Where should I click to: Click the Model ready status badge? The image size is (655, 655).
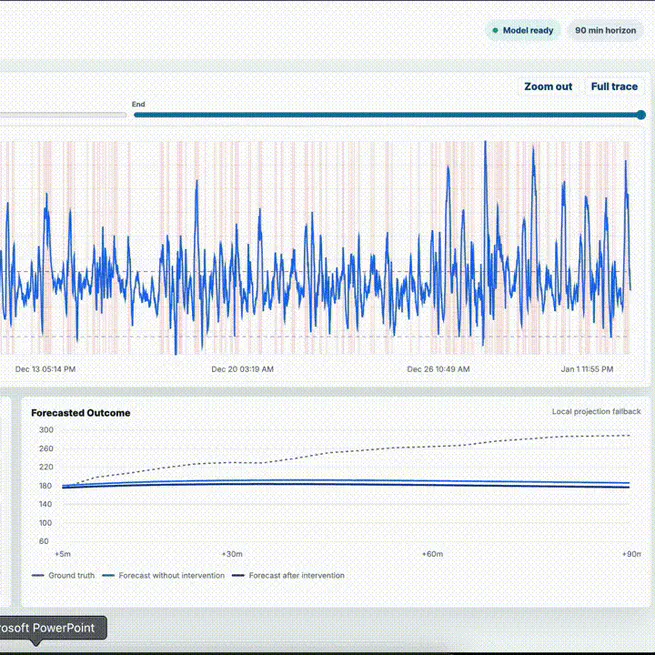pyautogui.click(x=523, y=30)
